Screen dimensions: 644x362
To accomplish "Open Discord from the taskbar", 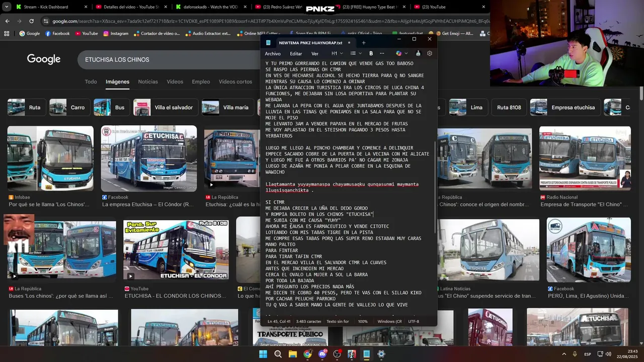I will coord(322,354).
